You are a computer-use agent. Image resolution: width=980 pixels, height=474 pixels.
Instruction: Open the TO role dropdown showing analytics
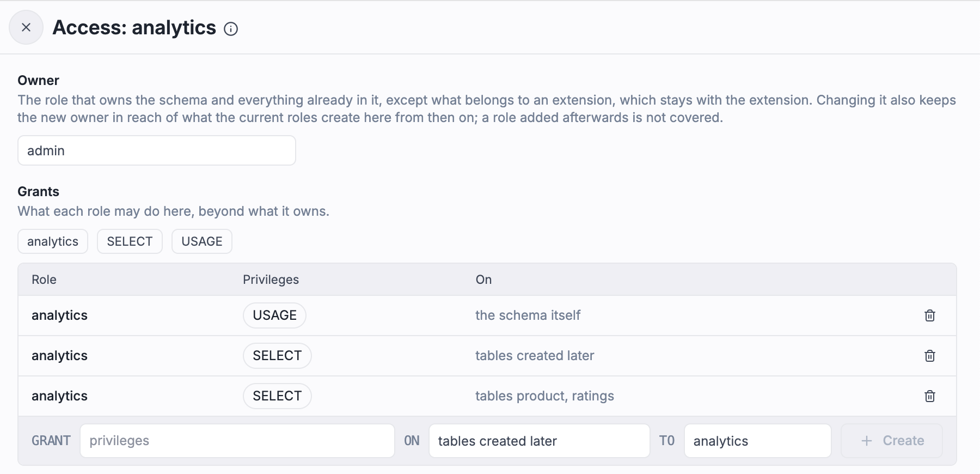coord(758,441)
